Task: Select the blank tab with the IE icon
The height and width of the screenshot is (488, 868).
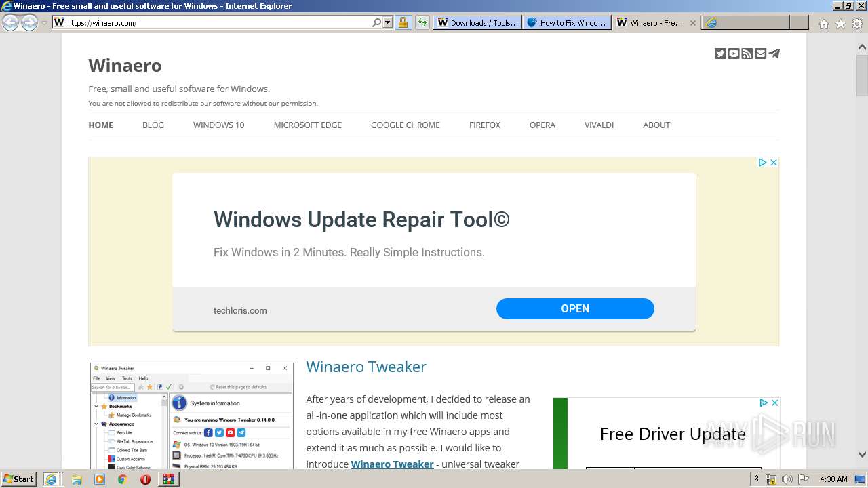Action: point(745,22)
